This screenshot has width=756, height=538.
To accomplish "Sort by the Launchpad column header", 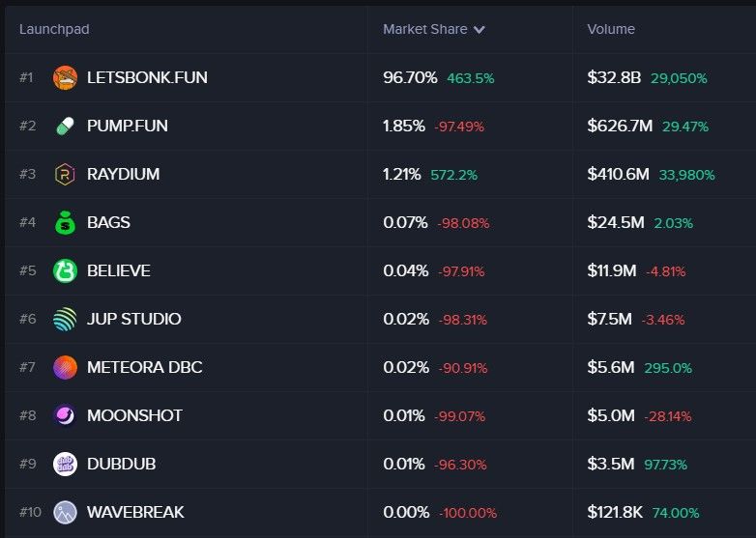I will [x=54, y=29].
